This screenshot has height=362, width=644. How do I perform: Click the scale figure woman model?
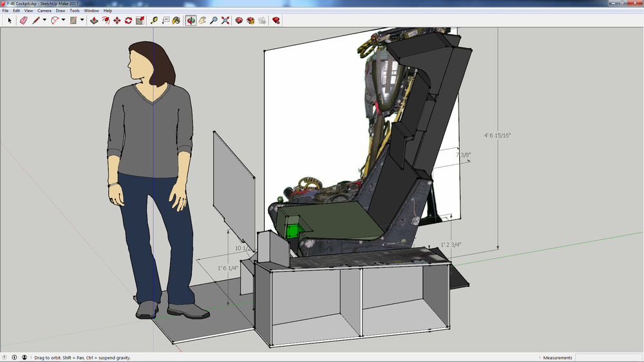click(158, 181)
